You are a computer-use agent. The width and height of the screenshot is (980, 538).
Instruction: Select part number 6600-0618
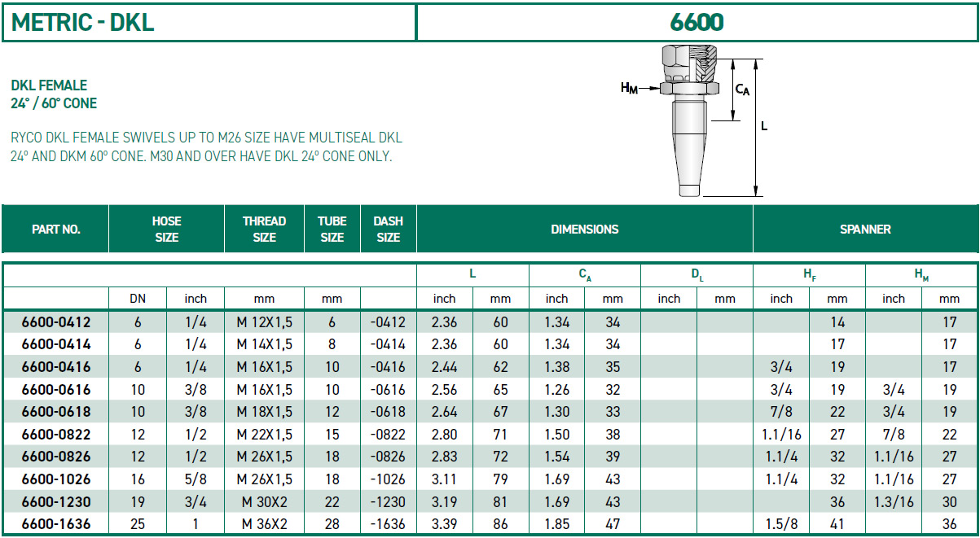(x=56, y=411)
